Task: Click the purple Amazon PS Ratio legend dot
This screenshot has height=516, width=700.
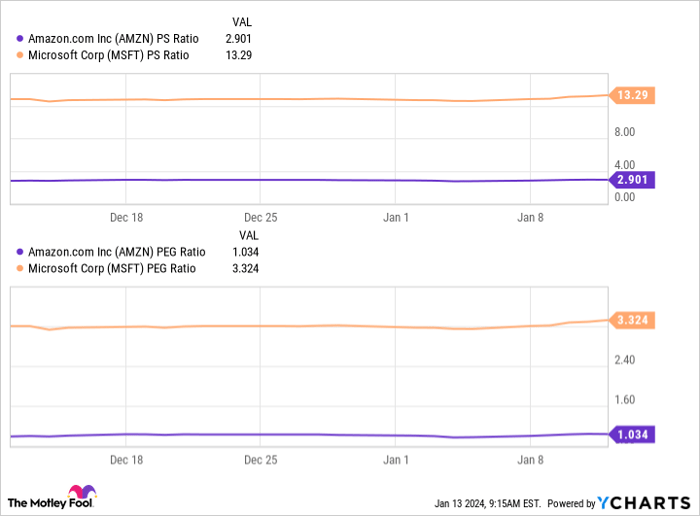Action: [20, 39]
